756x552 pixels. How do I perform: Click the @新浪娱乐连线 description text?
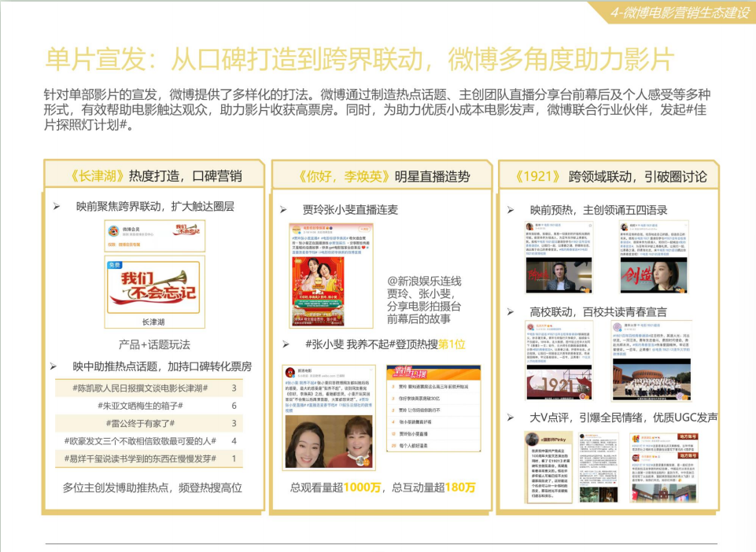pyautogui.click(x=424, y=300)
